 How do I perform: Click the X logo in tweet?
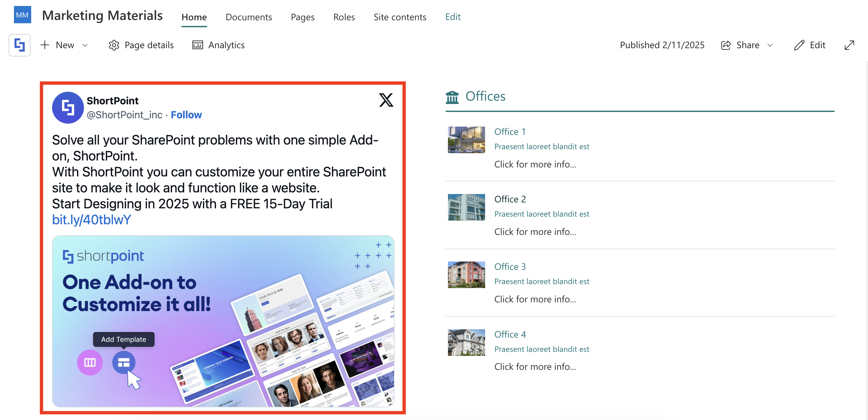[386, 100]
